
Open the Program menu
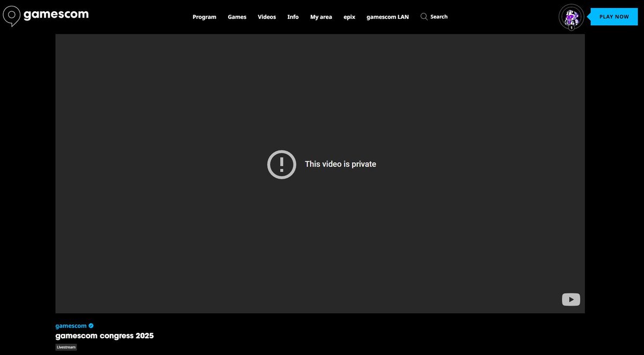point(204,17)
